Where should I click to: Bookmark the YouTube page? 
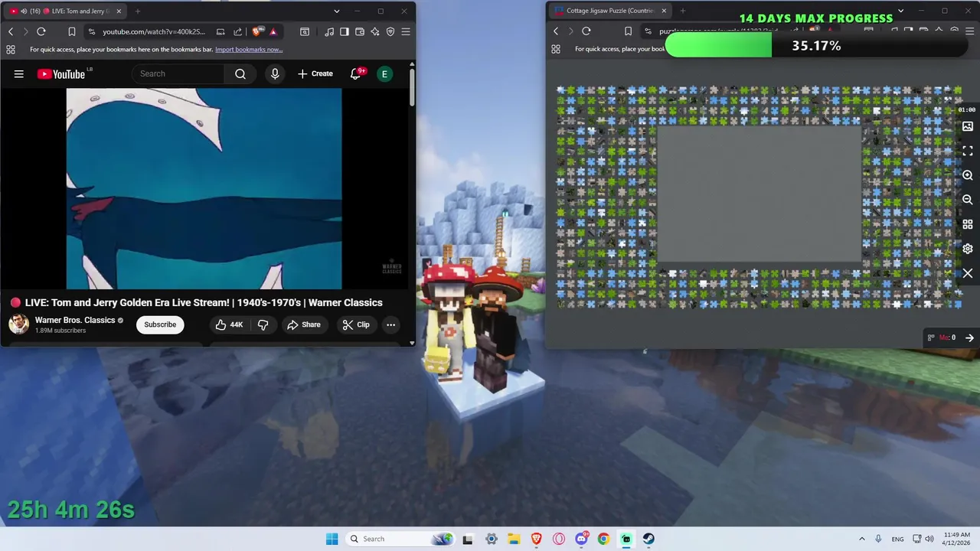coord(71,31)
